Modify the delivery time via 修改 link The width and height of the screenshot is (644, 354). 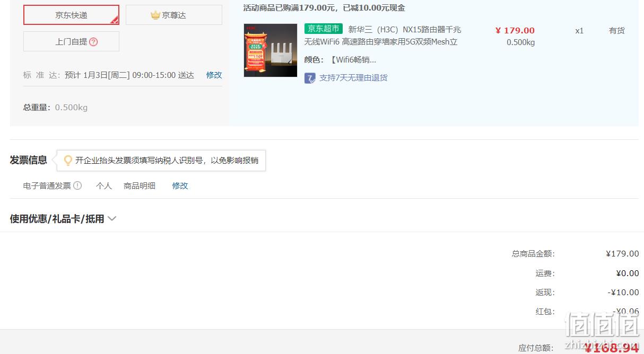pyautogui.click(x=214, y=75)
